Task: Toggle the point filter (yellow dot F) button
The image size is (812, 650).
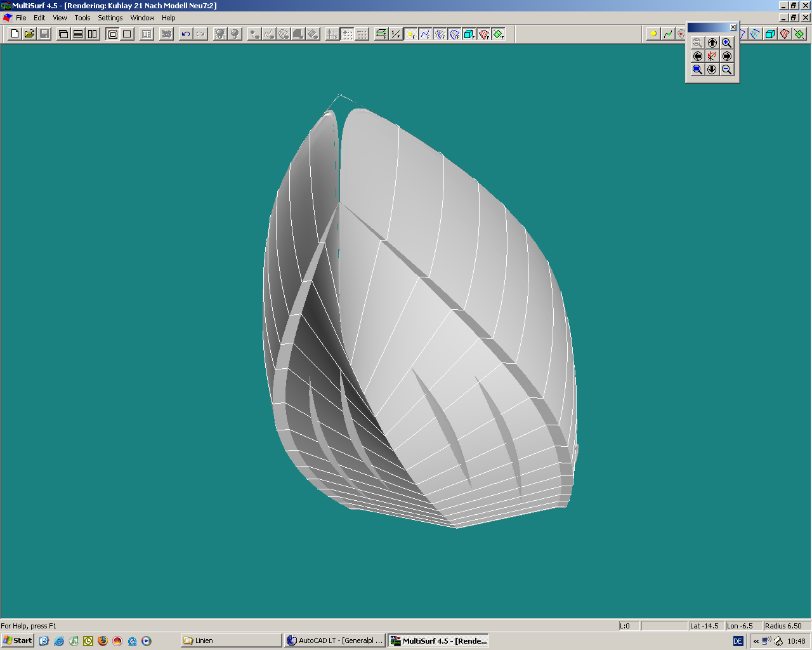Action: pyautogui.click(x=410, y=34)
